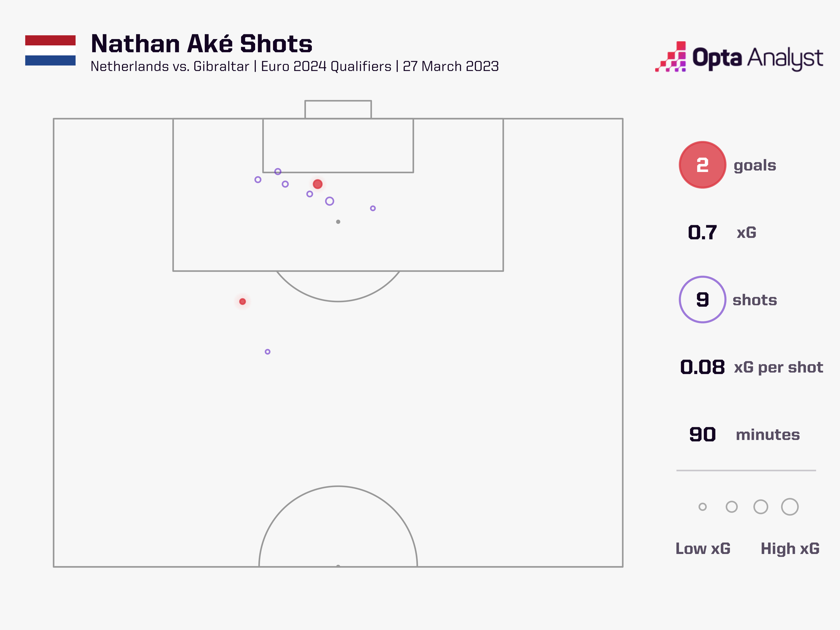Select the red goal marker outside the penalty box
Image resolution: width=840 pixels, height=630 pixels.
pos(243,302)
